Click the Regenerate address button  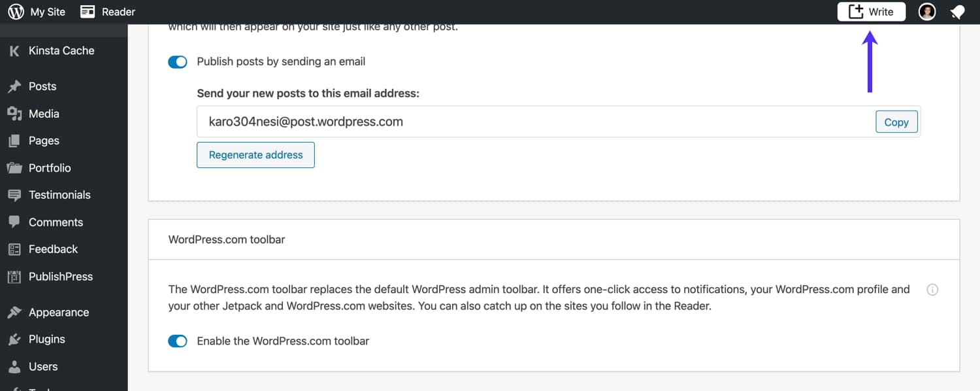pos(255,155)
